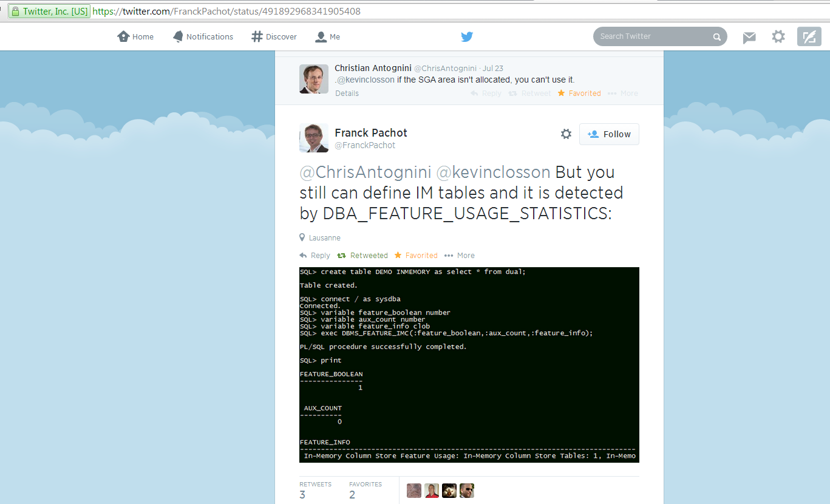Open the @kevinclosson mention link
830x504 pixels.
coord(493,172)
